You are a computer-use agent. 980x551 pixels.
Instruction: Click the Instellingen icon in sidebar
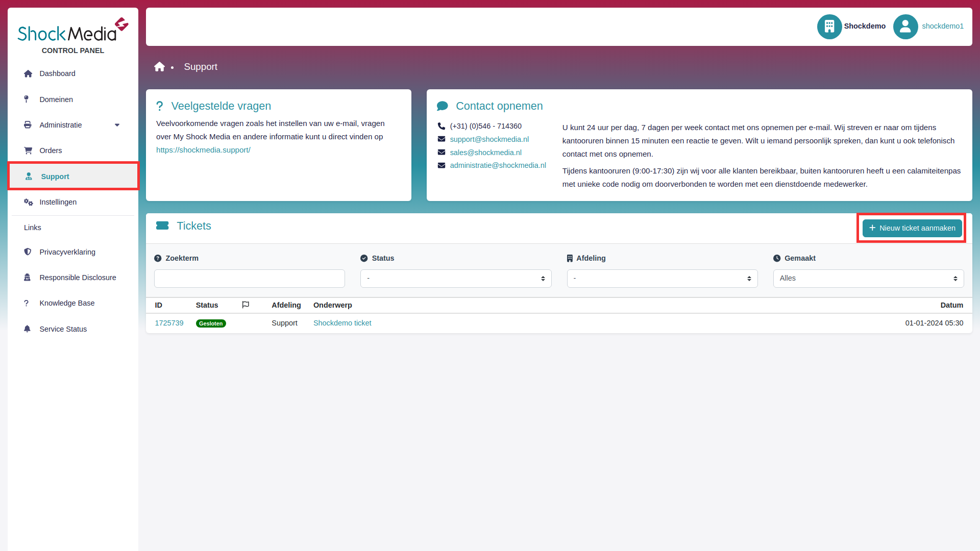tap(28, 202)
